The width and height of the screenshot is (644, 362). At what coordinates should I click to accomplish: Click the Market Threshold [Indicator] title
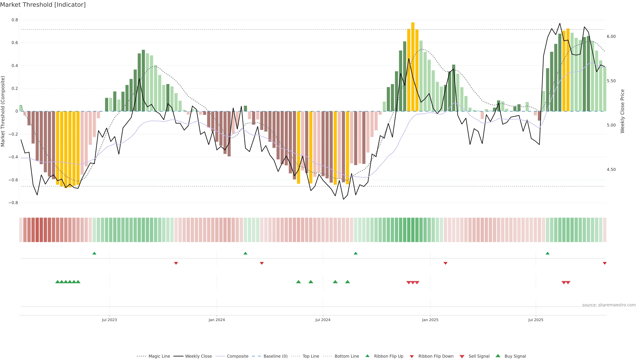tap(43, 5)
